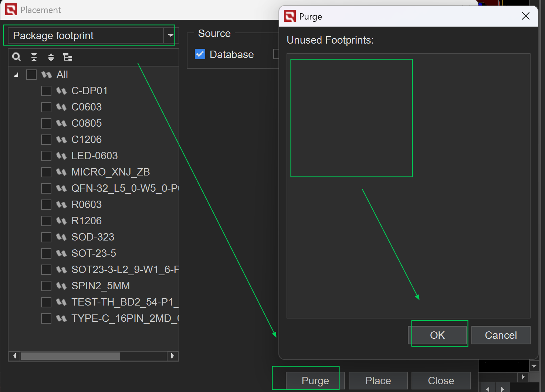Close the Purge dialog with X
This screenshot has width=545, height=392.
click(525, 16)
